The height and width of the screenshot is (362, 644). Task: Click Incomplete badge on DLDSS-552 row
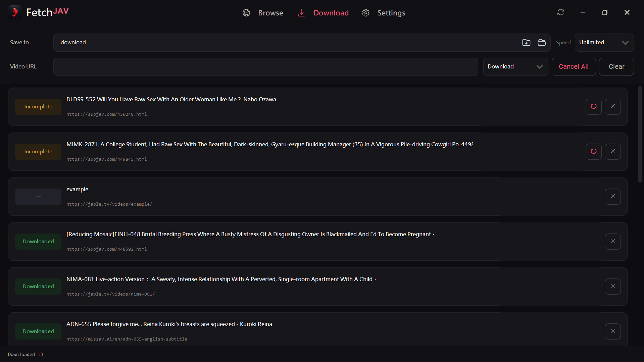38,107
